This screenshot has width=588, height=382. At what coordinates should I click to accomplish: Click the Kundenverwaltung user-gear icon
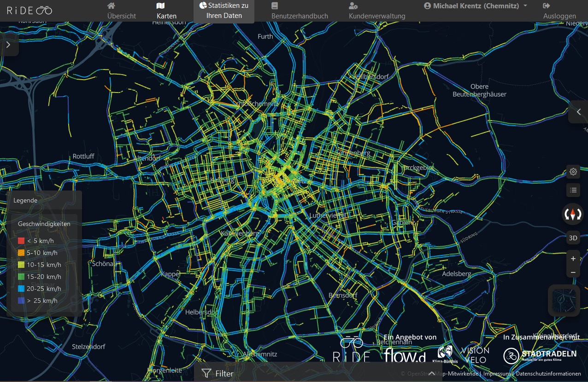(353, 6)
